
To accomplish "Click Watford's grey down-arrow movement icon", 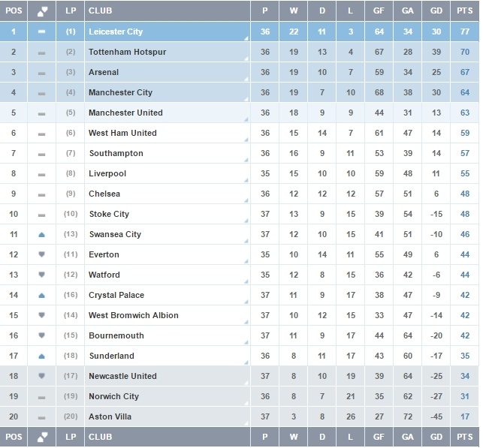I will pyautogui.click(x=42, y=275).
